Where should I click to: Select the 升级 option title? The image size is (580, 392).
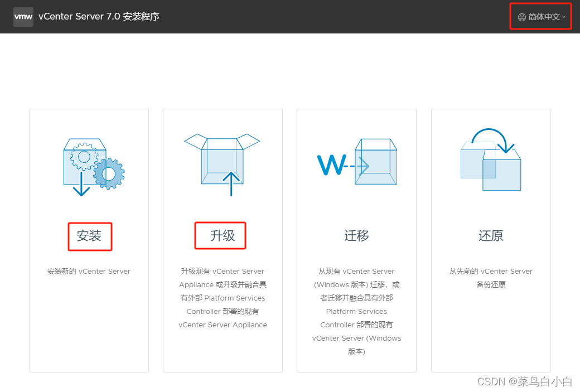[x=223, y=236]
